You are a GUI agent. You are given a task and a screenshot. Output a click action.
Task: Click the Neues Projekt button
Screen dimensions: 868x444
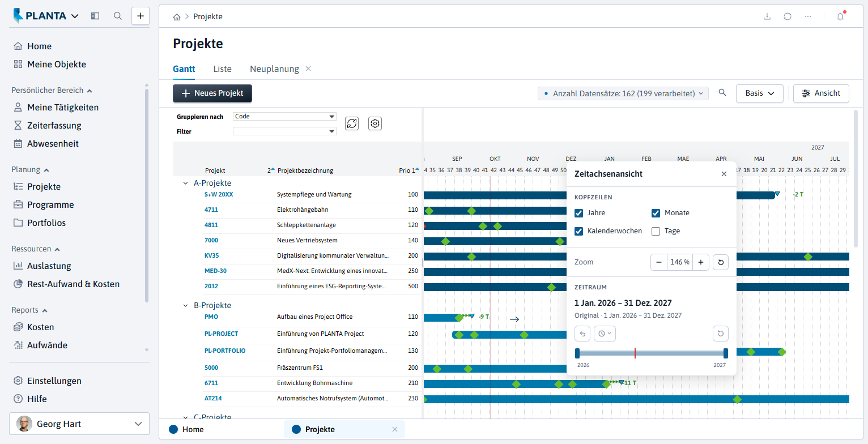coord(212,93)
